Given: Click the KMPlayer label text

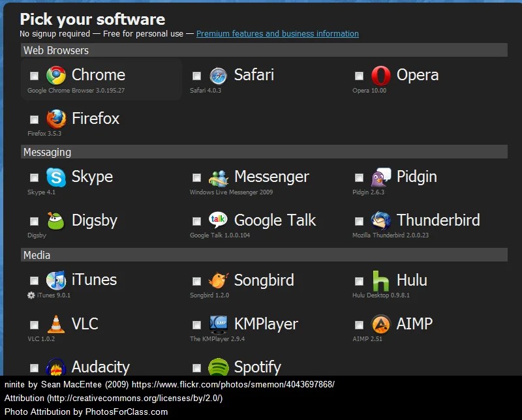Looking at the screenshot, I should [x=266, y=324].
